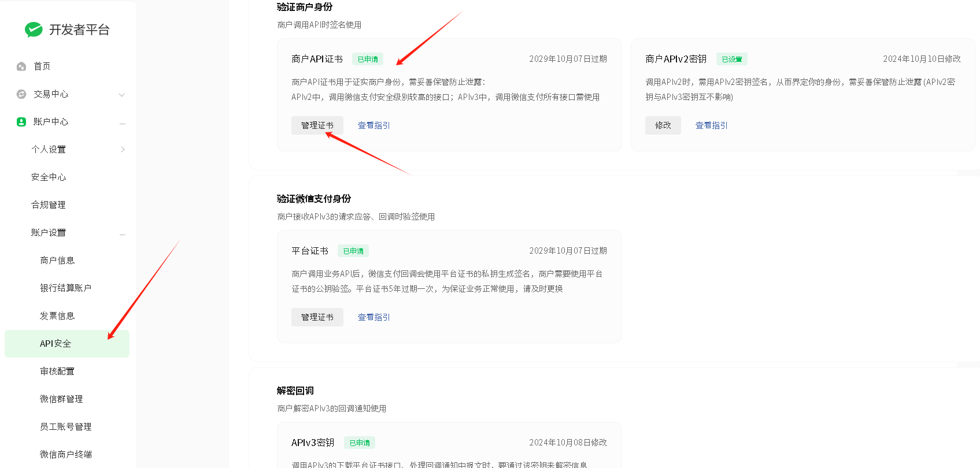Click 修改 for 商户APIv2密钥

tap(663, 125)
